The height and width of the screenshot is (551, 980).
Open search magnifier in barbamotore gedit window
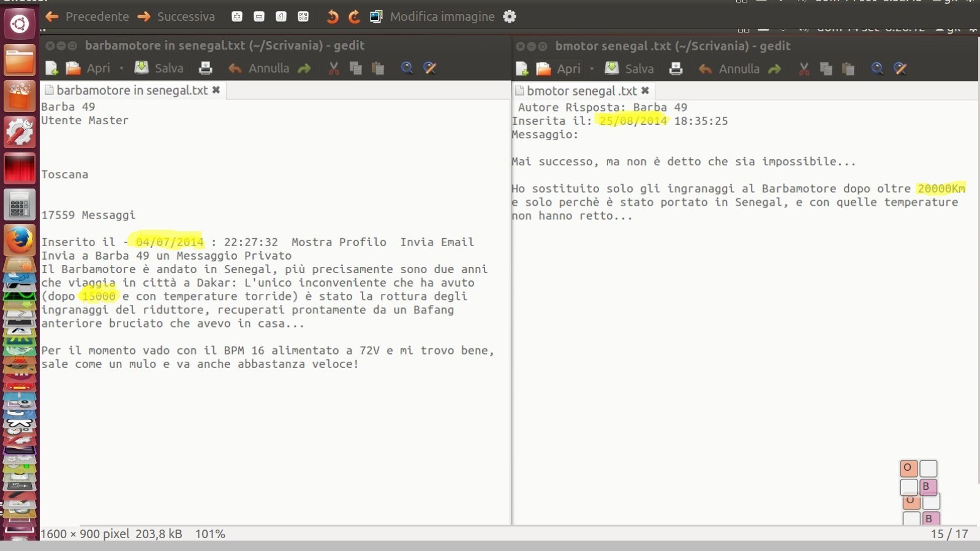407,68
